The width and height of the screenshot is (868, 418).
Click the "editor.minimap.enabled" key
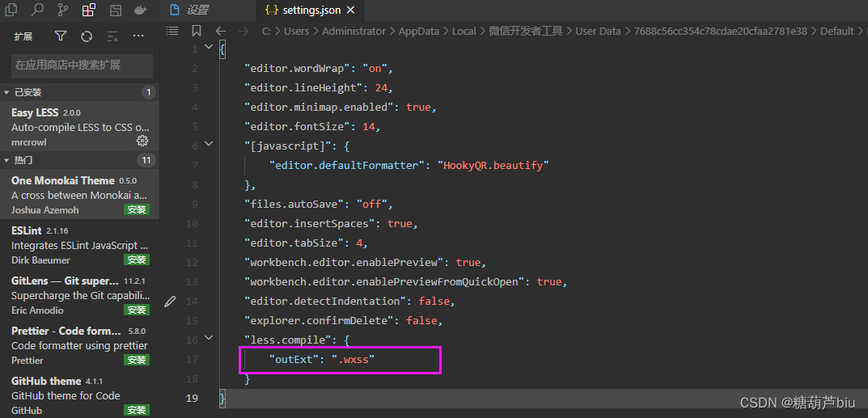[320, 108]
